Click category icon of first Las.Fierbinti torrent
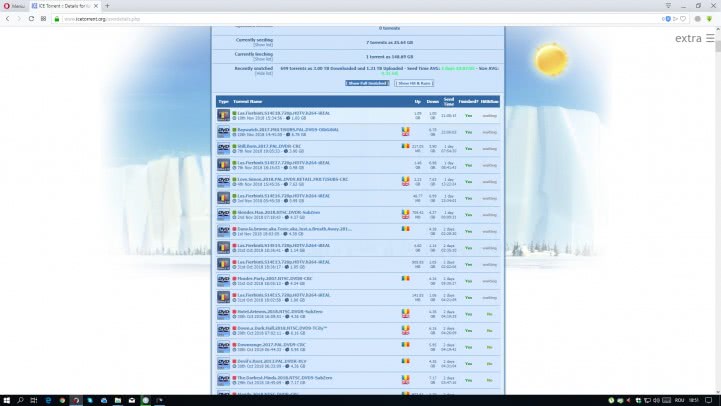 [224, 115]
